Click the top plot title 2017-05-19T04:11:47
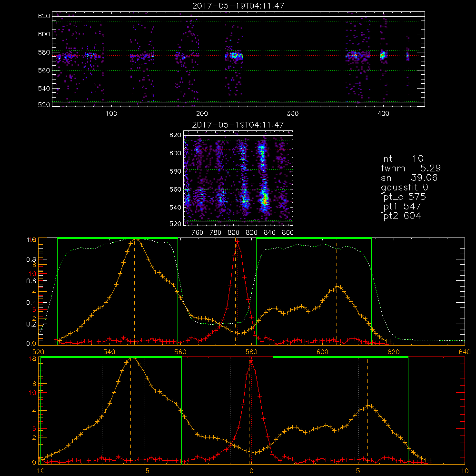Image resolution: width=476 pixels, height=476 pixels. [x=238, y=6]
